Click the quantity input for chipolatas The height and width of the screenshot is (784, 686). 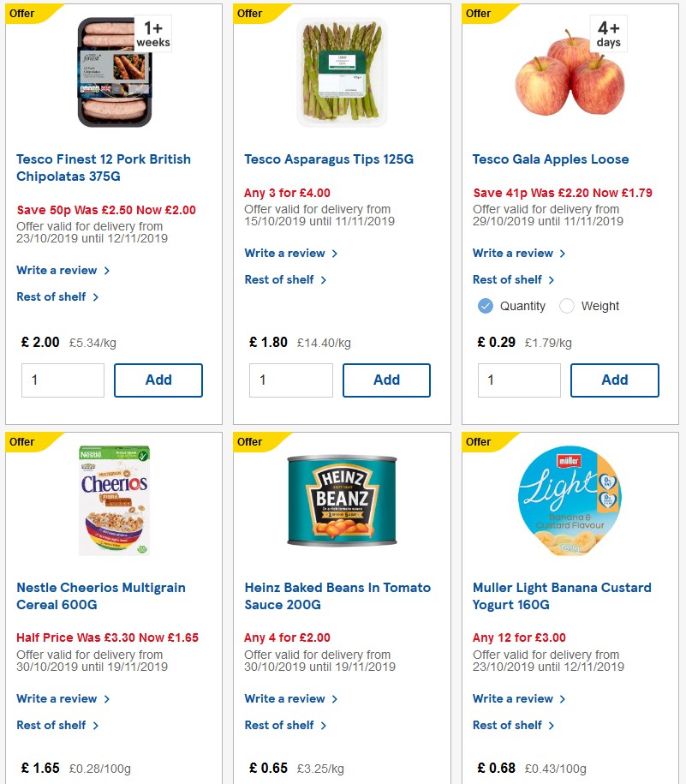[63, 380]
